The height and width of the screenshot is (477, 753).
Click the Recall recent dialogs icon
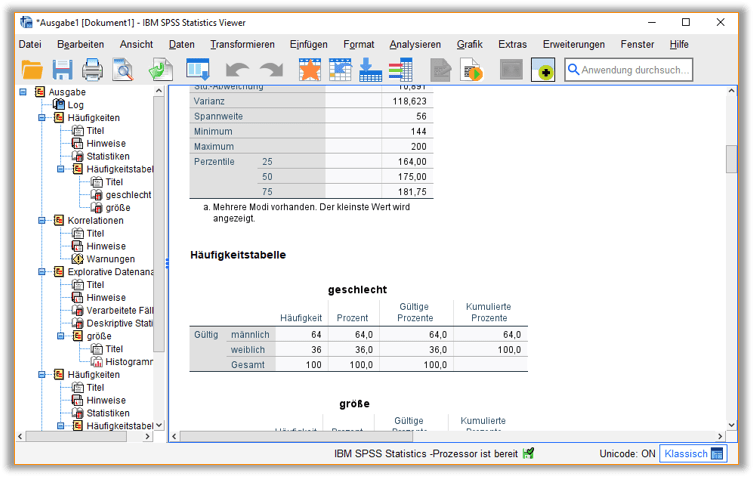(x=198, y=70)
